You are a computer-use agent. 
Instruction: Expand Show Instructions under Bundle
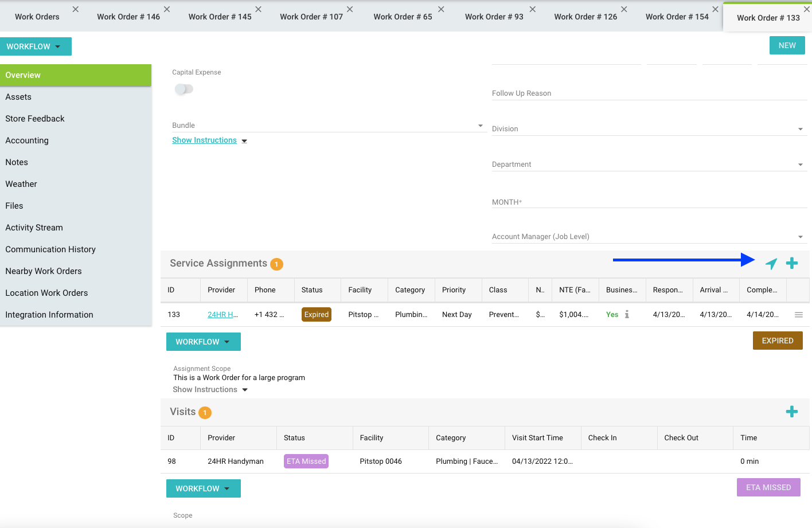click(x=209, y=140)
